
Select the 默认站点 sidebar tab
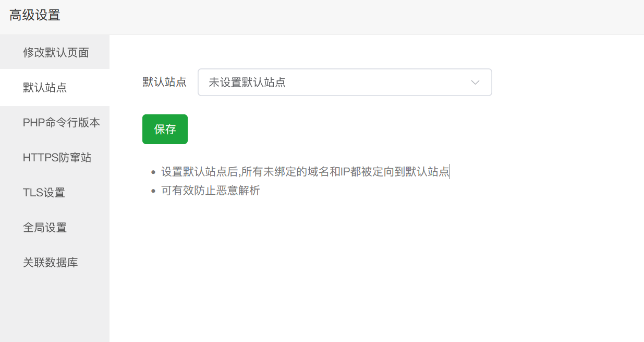coord(55,87)
